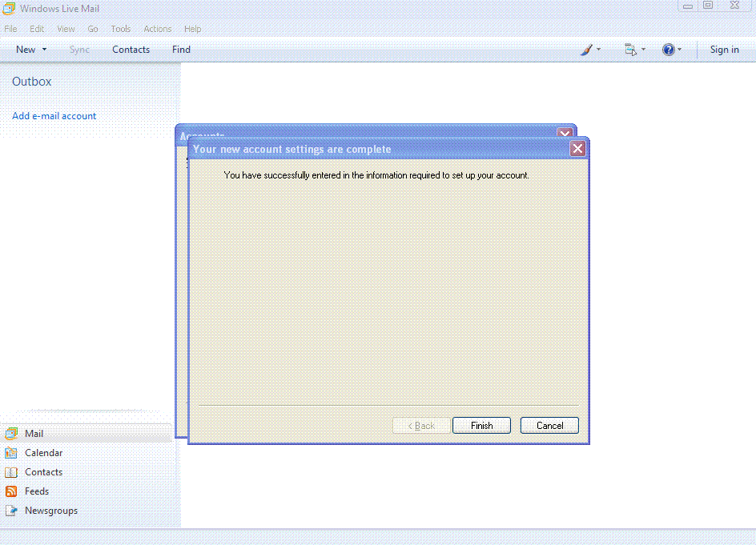Screen dimensions: 756x545
Task: Click the Contacts book icon in sidebar
Action: pos(11,472)
